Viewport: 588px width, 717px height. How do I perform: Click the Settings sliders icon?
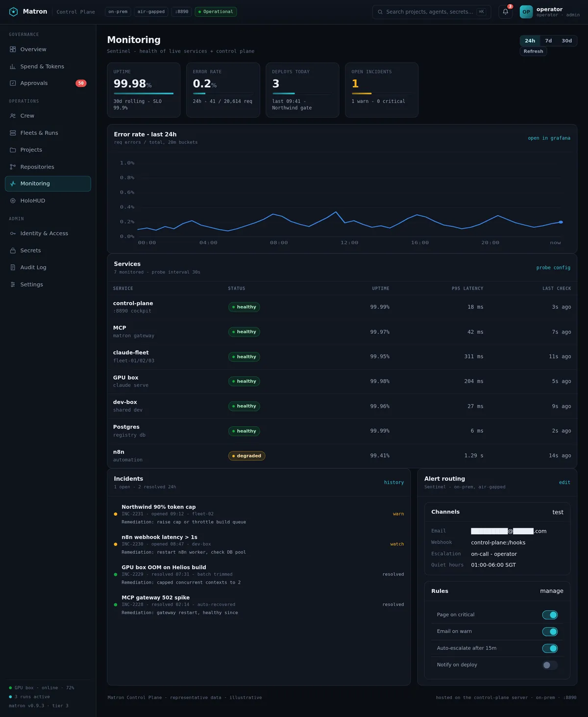coord(13,285)
